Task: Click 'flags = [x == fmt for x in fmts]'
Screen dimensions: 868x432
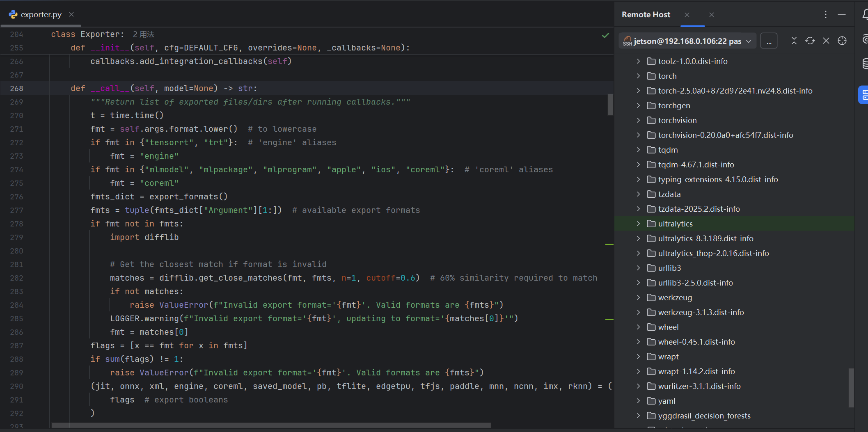Action: coord(169,345)
